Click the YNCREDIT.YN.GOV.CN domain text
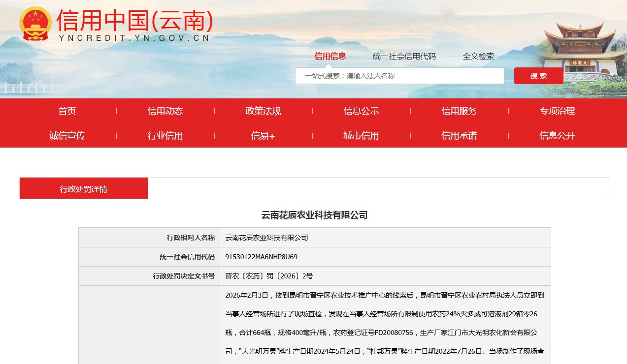This screenshot has height=364, width=627. pos(134,38)
